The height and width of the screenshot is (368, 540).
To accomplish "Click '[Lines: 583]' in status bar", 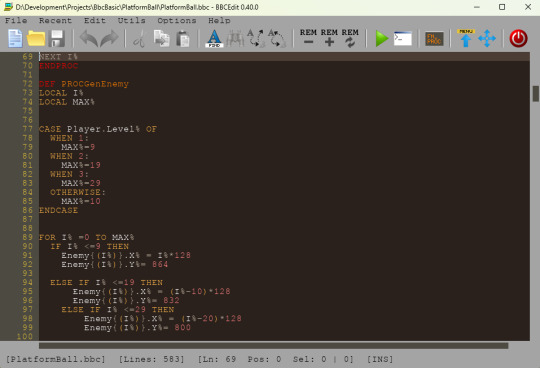I will pos(152,359).
